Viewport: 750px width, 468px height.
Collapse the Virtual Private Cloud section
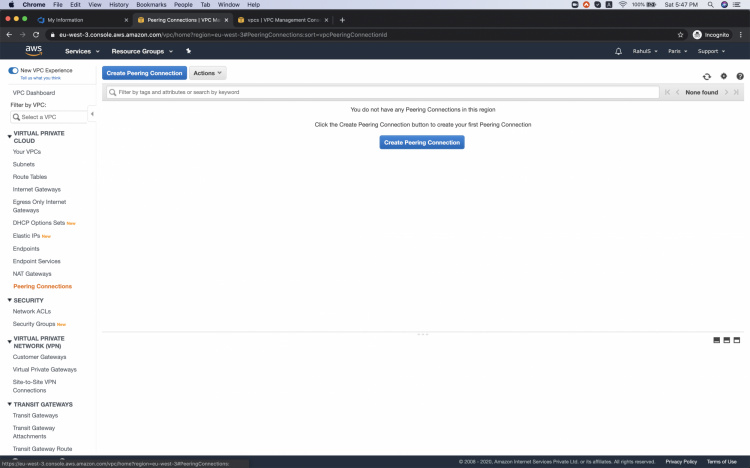coord(10,133)
